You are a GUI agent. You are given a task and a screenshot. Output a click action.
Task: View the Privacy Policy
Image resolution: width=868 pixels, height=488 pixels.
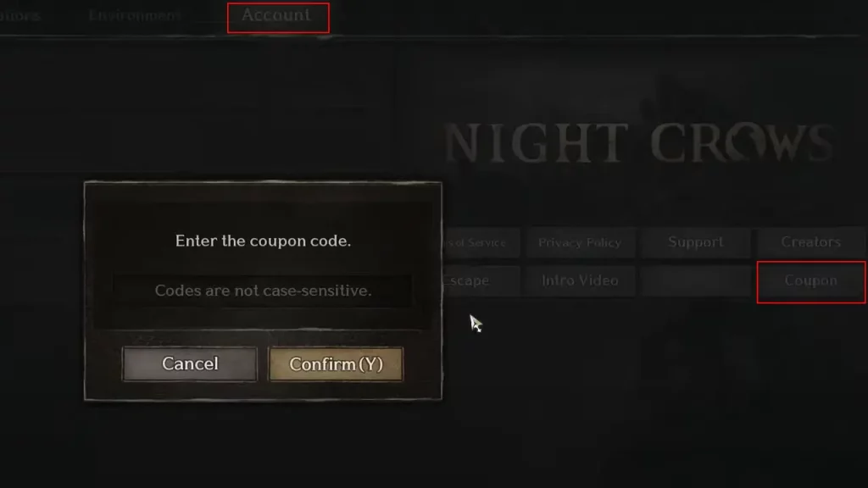tap(580, 242)
